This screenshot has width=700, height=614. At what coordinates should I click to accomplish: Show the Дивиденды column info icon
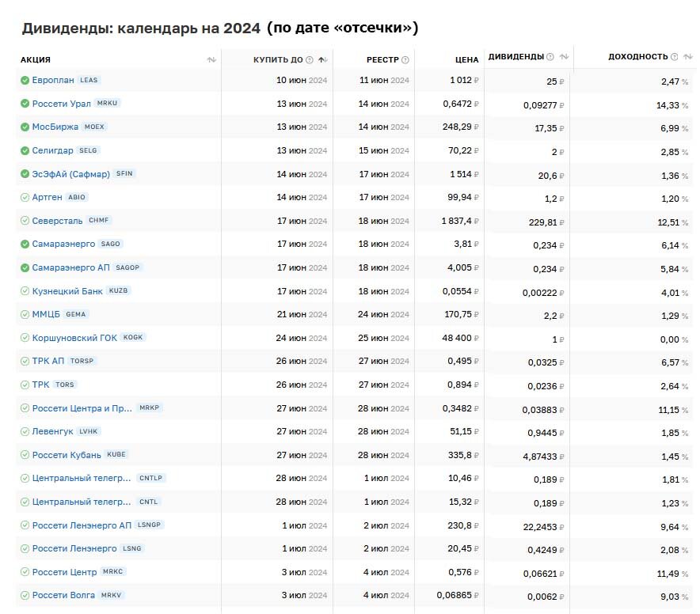tap(550, 57)
